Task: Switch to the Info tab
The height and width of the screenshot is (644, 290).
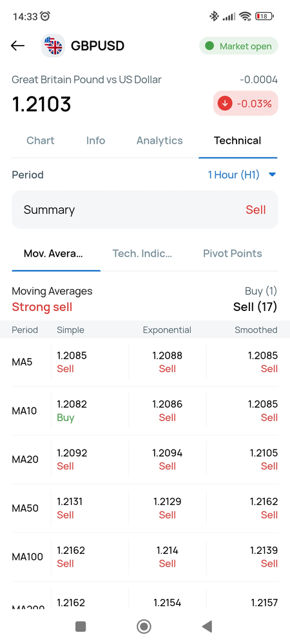Action: [x=96, y=140]
